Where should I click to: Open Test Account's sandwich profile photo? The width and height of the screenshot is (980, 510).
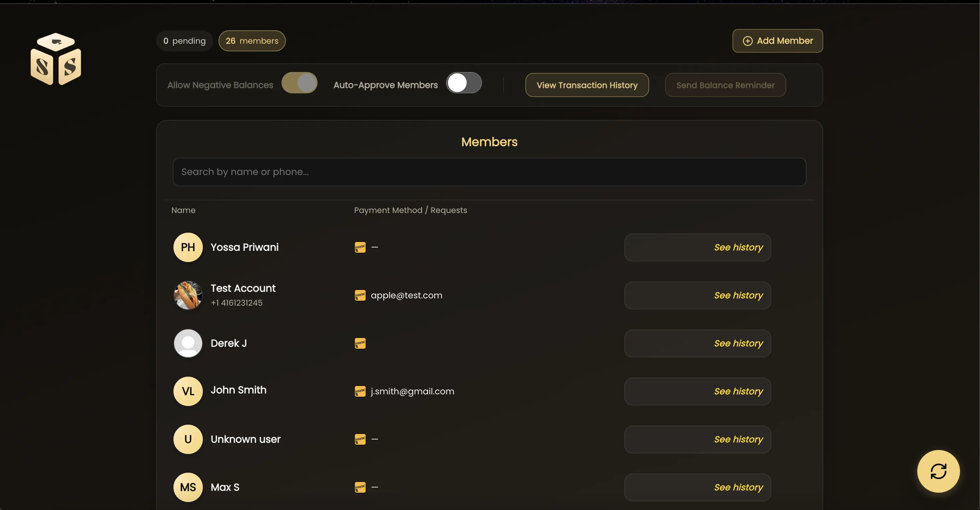[188, 295]
